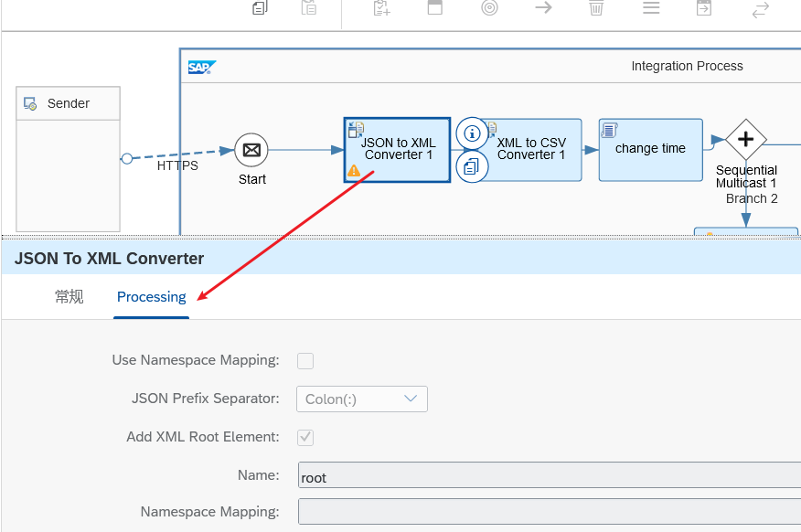Viewport: 801px width, 532px height.
Task: Click the info button beside JSON converter
Action: (472, 133)
